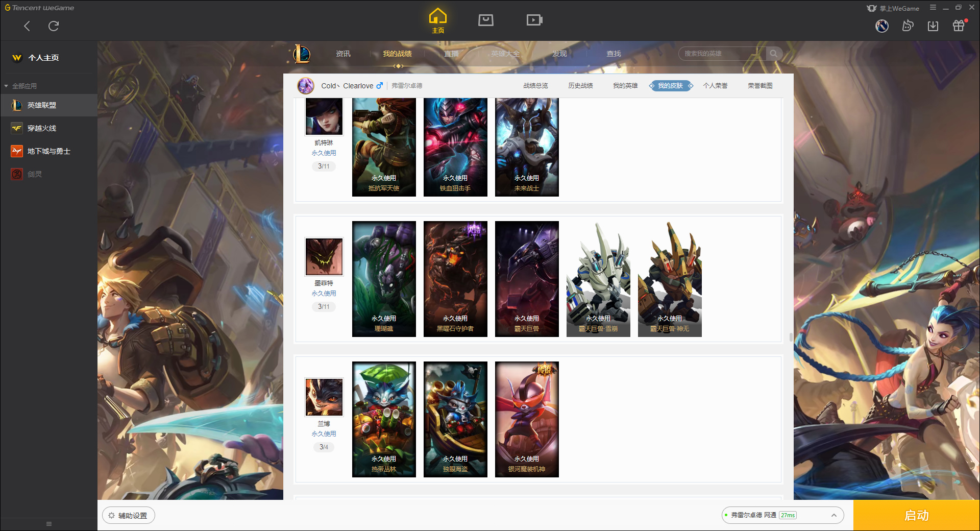Open the share/activity icon
The width and height of the screenshot is (980, 531).
[x=908, y=26]
